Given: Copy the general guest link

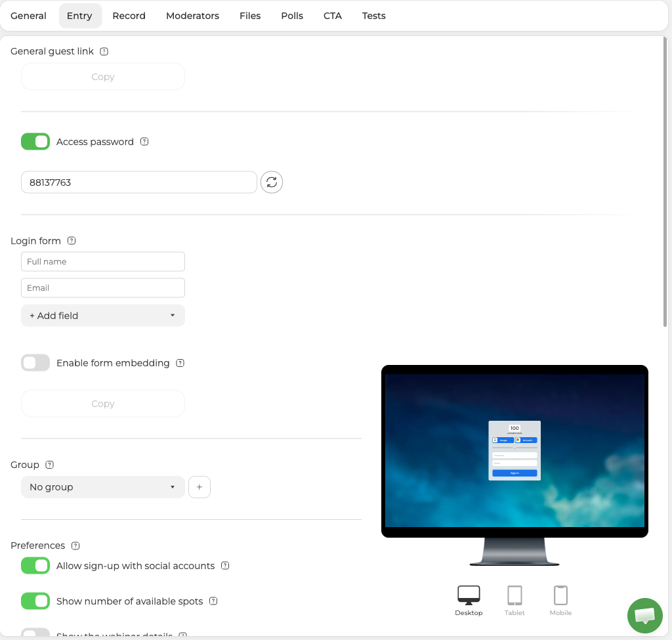Looking at the screenshot, I should click(x=103, y=77).
